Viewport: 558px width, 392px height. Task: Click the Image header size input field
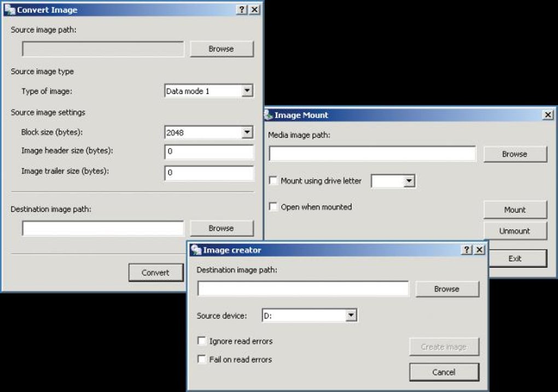209,151
